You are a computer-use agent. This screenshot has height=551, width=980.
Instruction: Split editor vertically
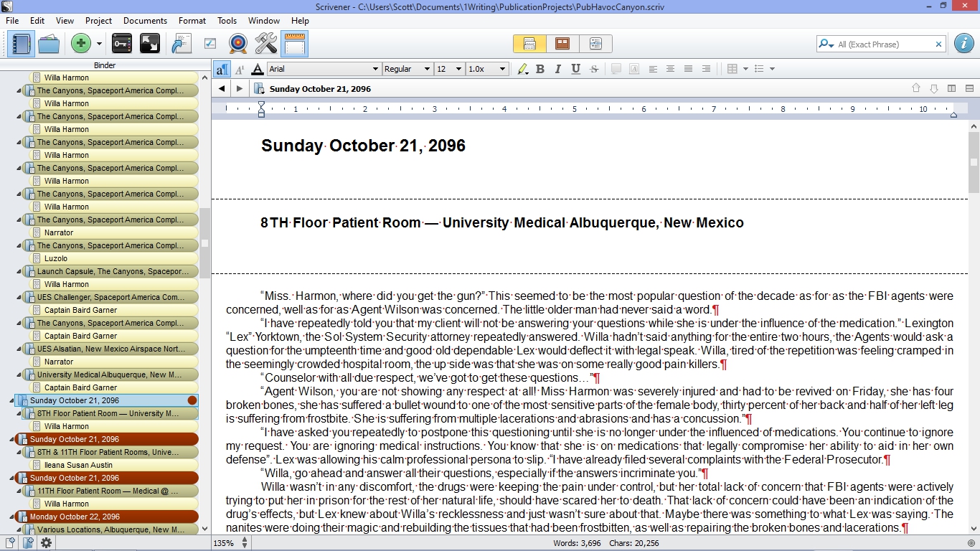tap(951, 89)
